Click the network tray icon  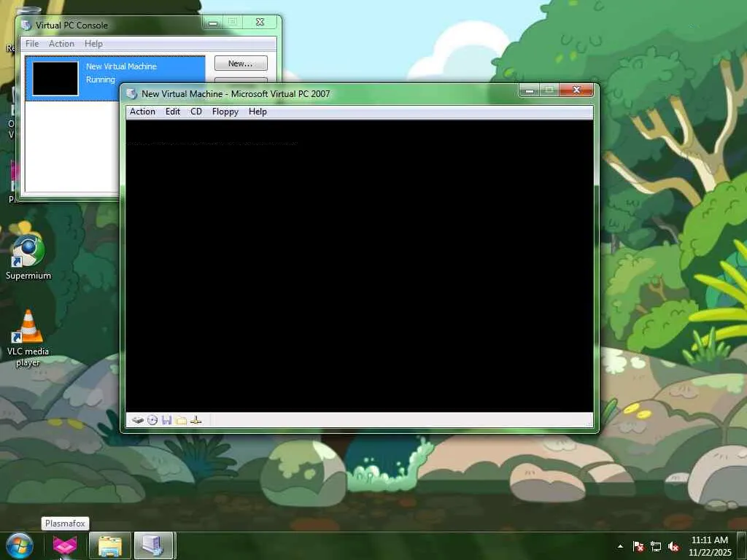coord(656,546)
